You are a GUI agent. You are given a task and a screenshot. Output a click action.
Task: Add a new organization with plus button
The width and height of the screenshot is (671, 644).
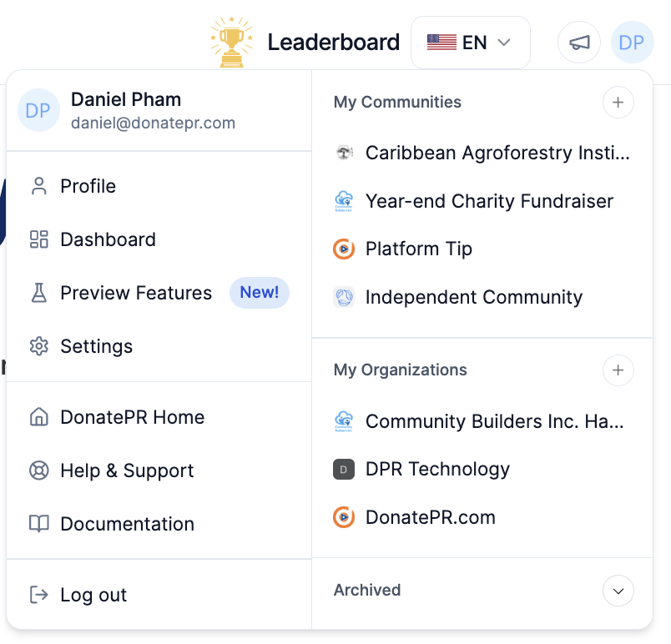pos(618,370)
